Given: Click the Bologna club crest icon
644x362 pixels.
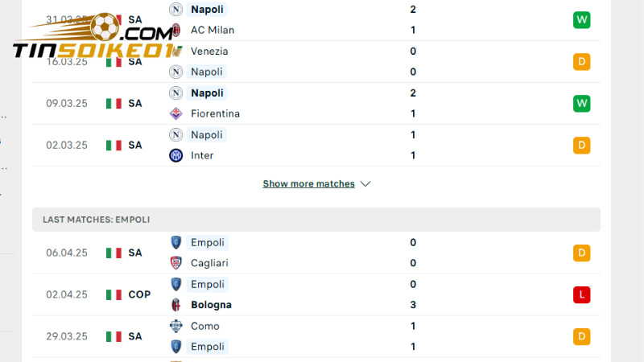Looking at the screenshot, I should 175,305.
